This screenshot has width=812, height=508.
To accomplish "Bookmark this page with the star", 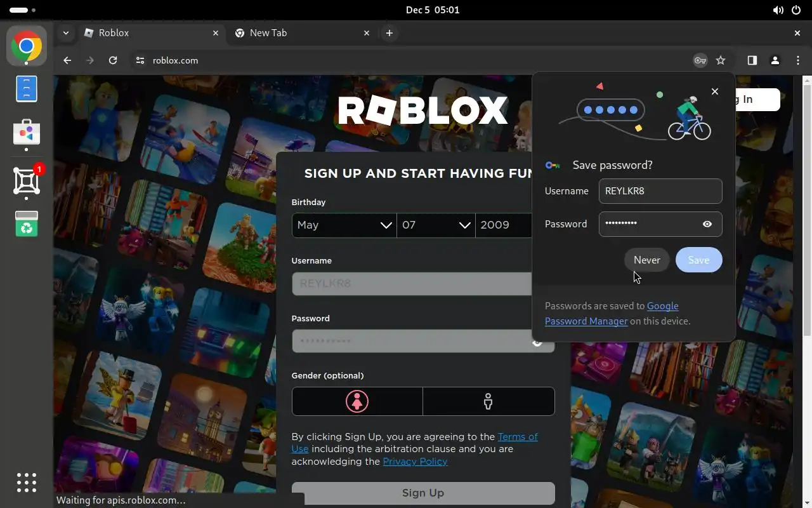I will pyautogui.click(x=721, y=60).
